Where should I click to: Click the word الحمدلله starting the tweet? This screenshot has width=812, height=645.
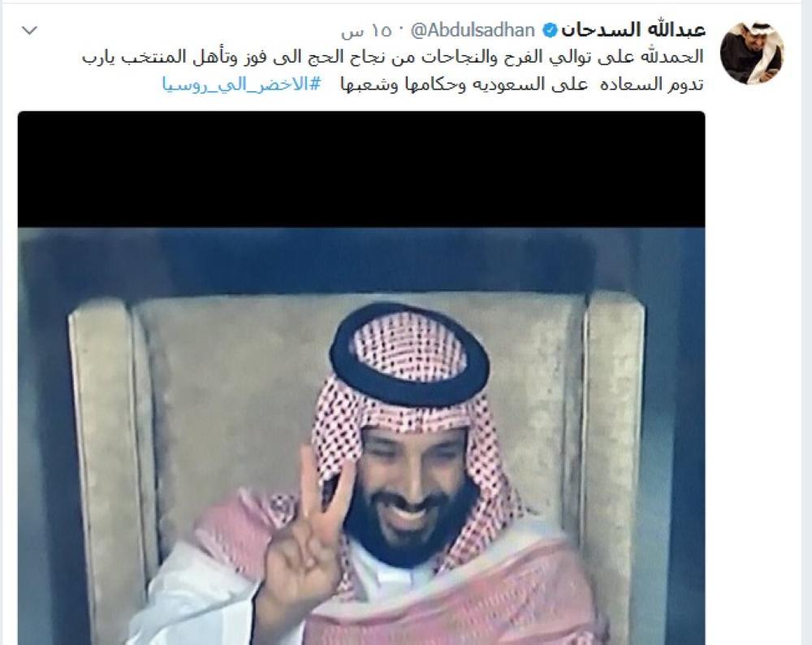672,57
